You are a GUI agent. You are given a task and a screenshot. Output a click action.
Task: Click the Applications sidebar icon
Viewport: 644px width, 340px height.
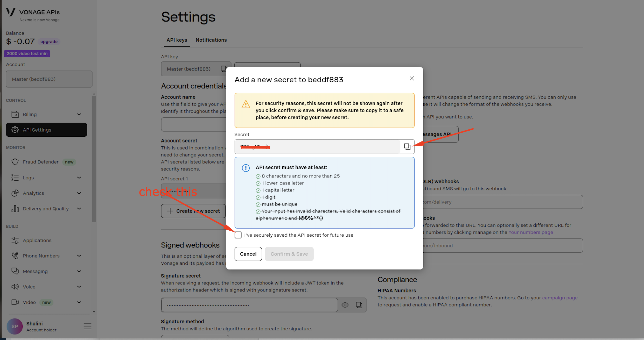coord(15,240)
